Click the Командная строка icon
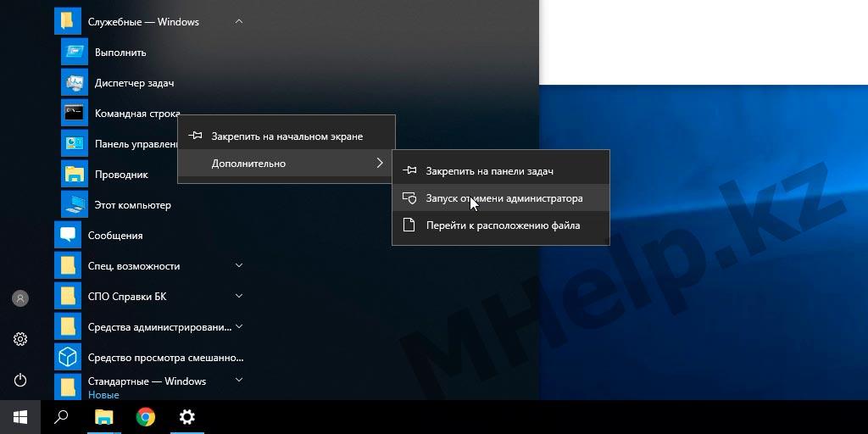868x434 pixels. click(75, 113)
